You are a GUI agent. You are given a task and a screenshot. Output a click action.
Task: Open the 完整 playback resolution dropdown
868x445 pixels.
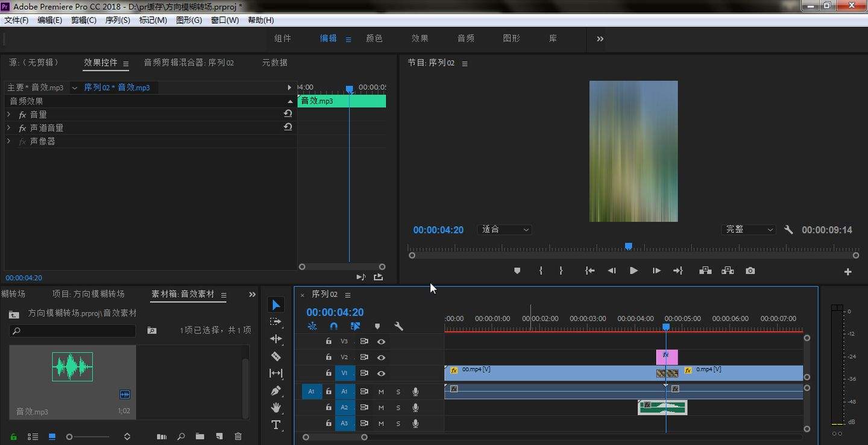coord(748,230)
